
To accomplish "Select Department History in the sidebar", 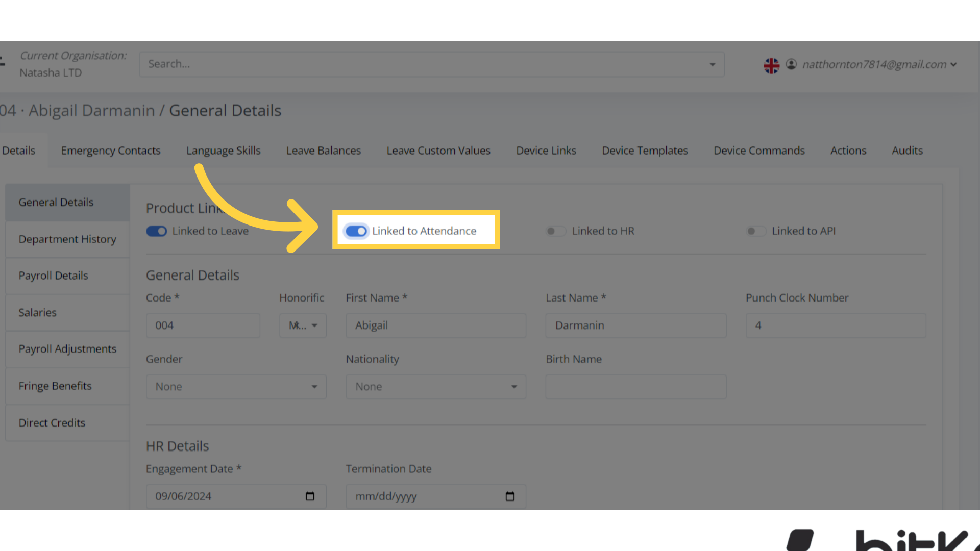I will (67, 239).
